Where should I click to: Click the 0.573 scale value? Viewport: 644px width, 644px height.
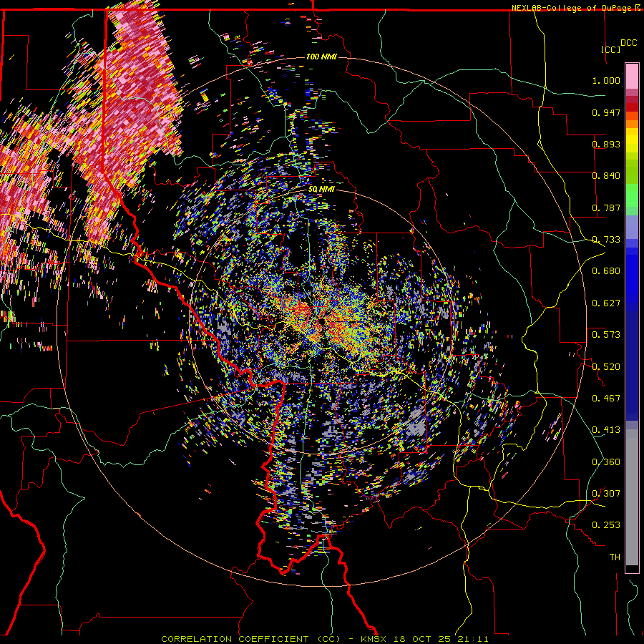point(606,335)
